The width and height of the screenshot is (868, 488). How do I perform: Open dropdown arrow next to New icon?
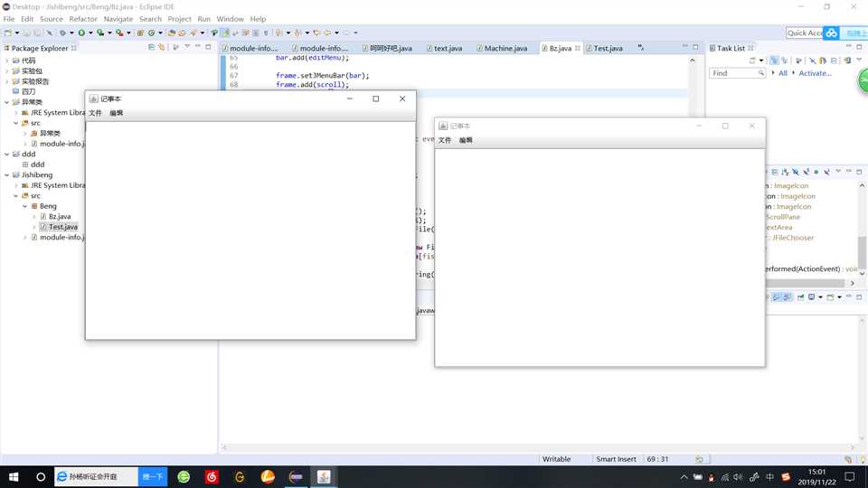(16, 33)
